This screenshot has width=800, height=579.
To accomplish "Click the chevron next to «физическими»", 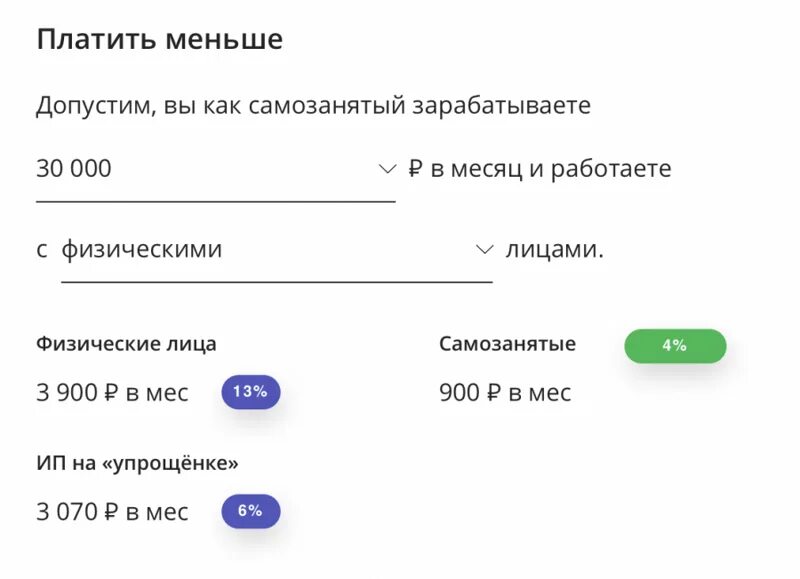I will [484, 249].
